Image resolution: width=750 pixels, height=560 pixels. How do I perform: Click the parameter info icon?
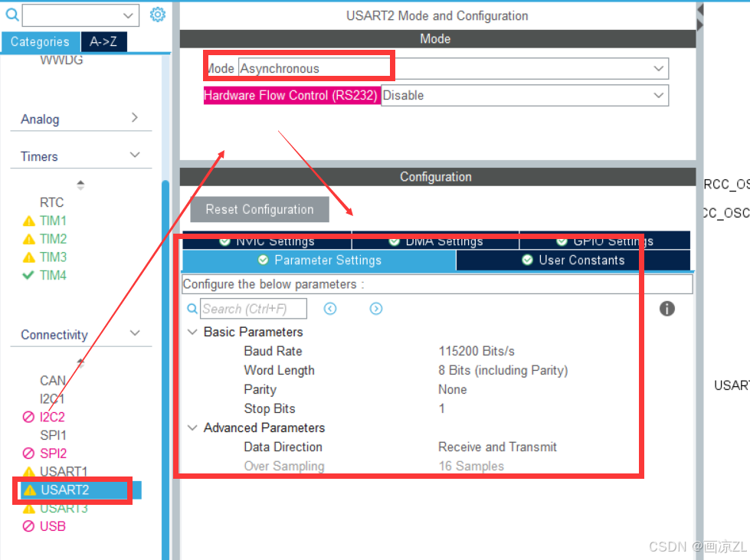tap(666, 309)
